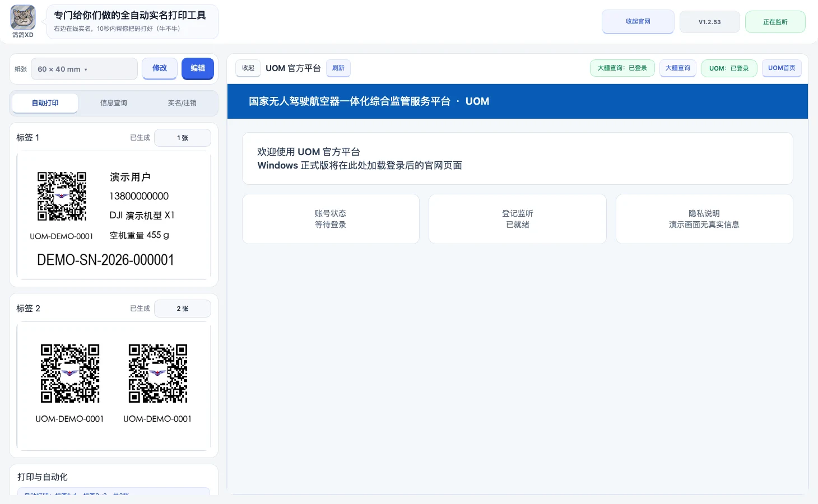Click UOM-DEMO-0001 code under label 1 QR
818x504 pixels.
[x=62, y=236]
